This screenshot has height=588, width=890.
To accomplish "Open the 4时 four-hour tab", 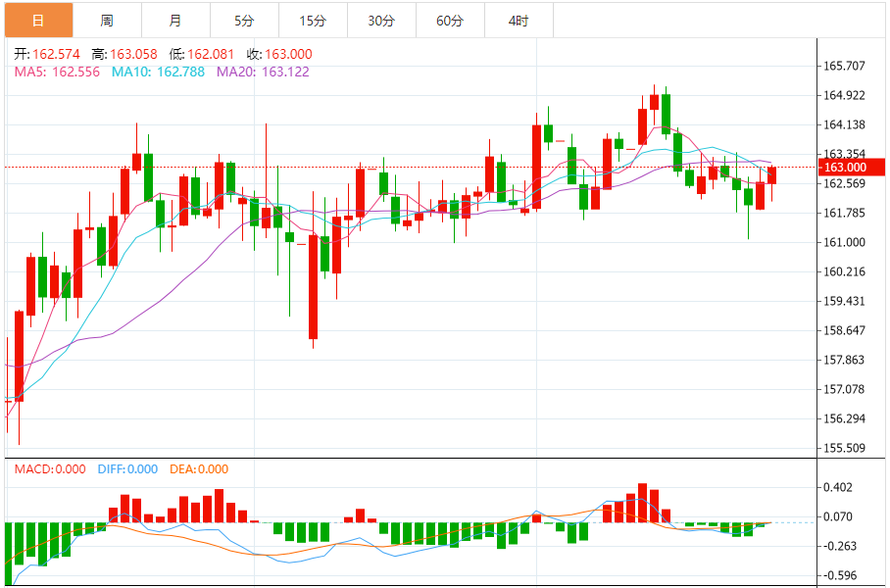I will tap(519, 21).
